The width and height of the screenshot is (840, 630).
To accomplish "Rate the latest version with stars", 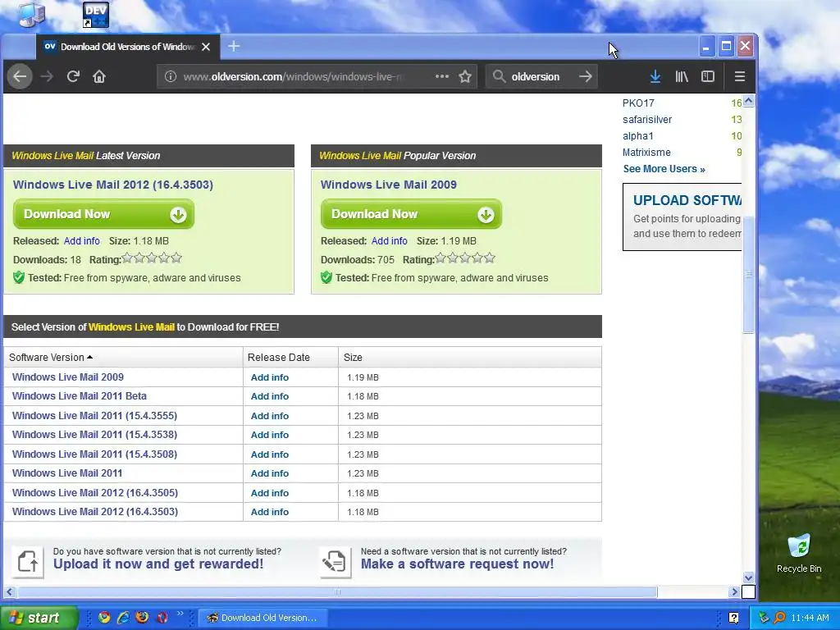I will coord(152,258).
